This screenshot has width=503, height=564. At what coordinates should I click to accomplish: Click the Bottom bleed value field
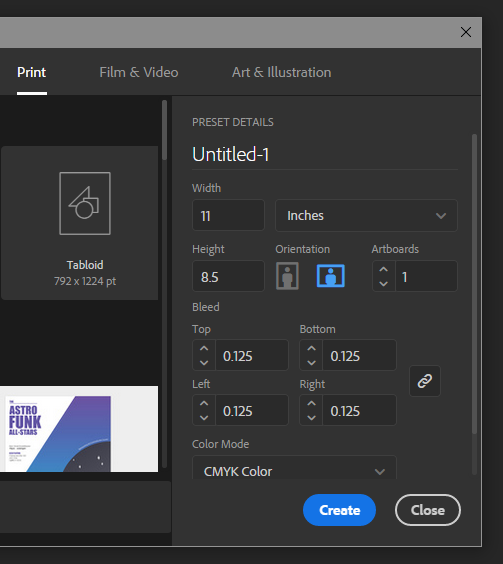[x=359, y=355]
